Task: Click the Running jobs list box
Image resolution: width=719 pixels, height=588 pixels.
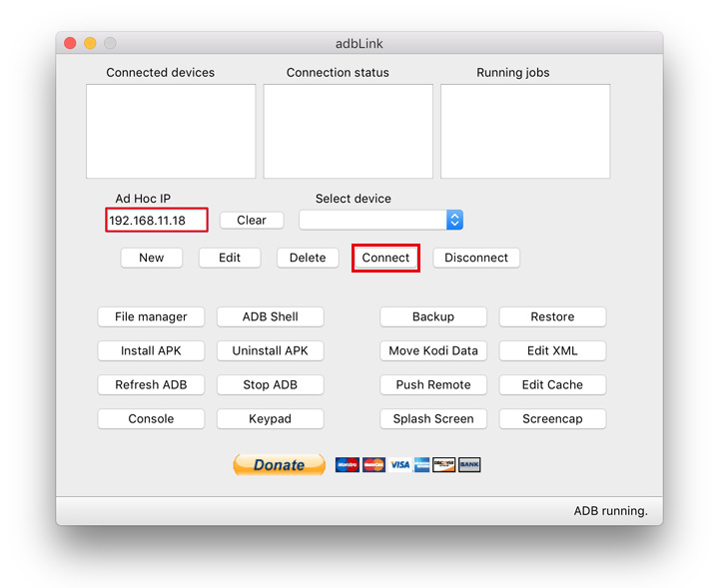Action: (525, 131)
